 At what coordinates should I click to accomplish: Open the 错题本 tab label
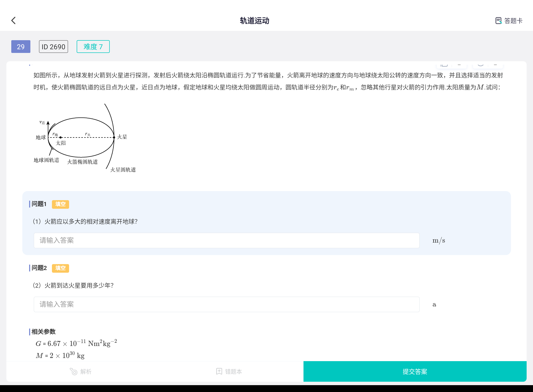pyautogui.click(x=233, y=372)
